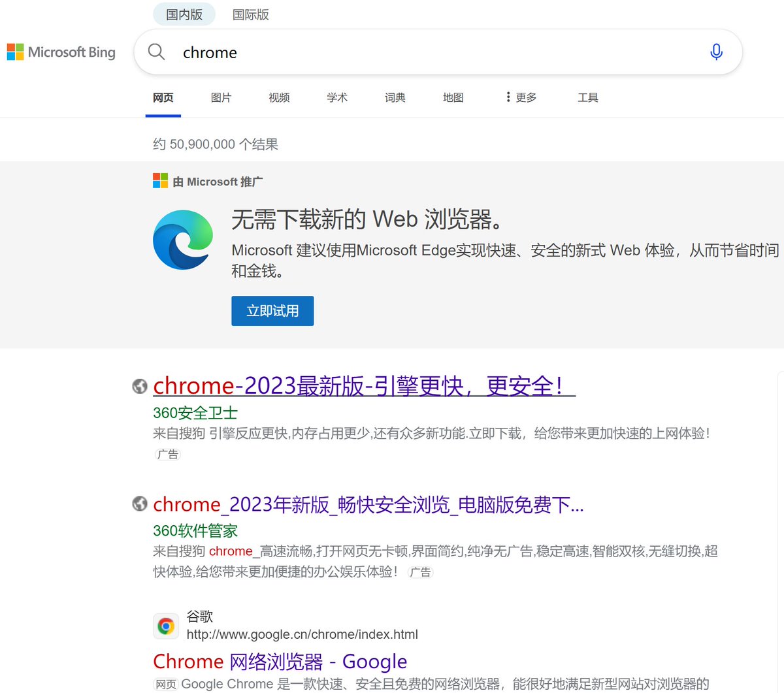Click into the search box containing chrome

(x=438, y=52)
